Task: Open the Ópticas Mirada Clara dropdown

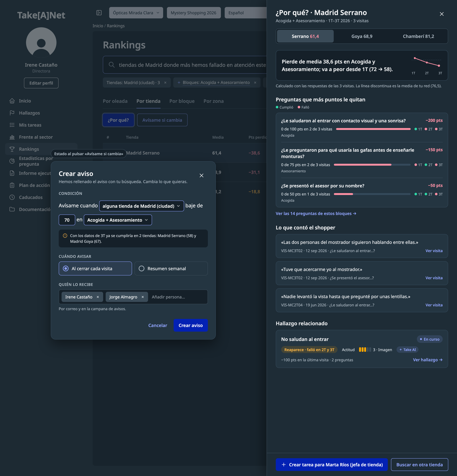Action: [x=136, y=13]
